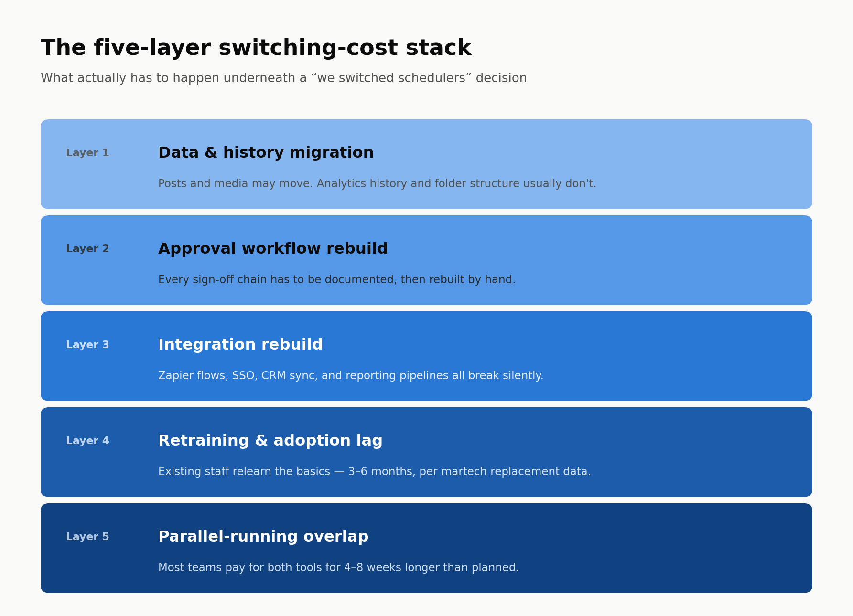Click the "Existing staff relearn the basics" description
853x616 pixels.
375,472
